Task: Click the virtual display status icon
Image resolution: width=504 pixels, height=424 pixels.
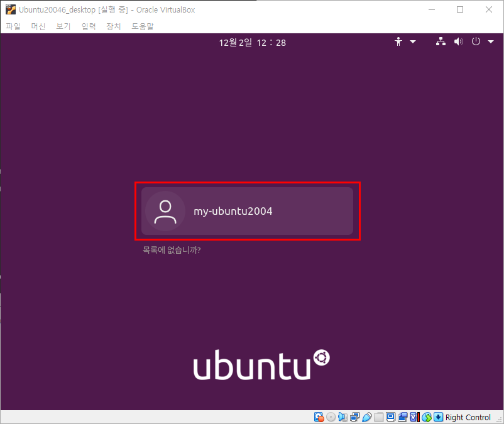Action: coord(390,417)
